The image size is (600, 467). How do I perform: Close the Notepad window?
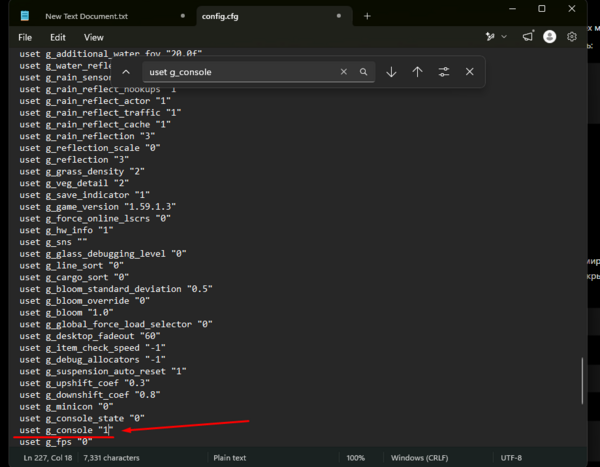pos(572,8)
